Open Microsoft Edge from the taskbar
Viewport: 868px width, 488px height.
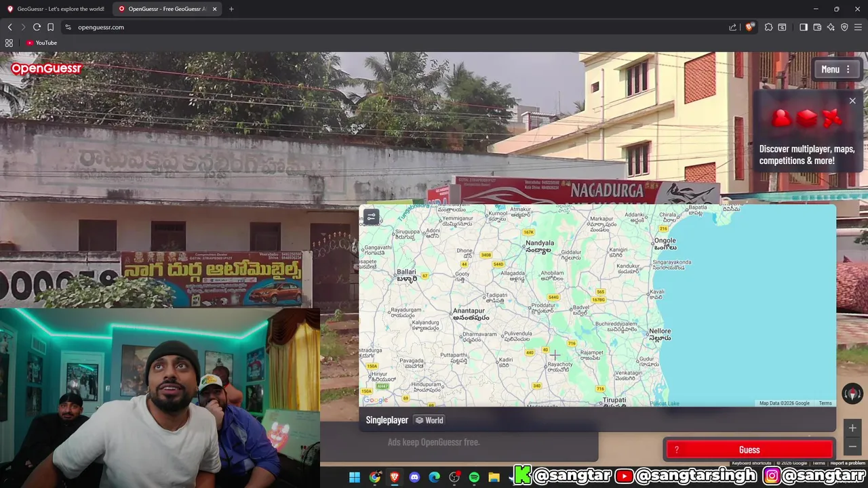435,477
